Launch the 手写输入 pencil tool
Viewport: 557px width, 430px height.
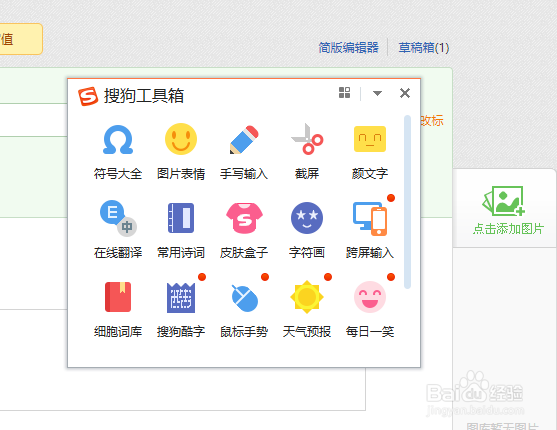(x=244, y=140)
